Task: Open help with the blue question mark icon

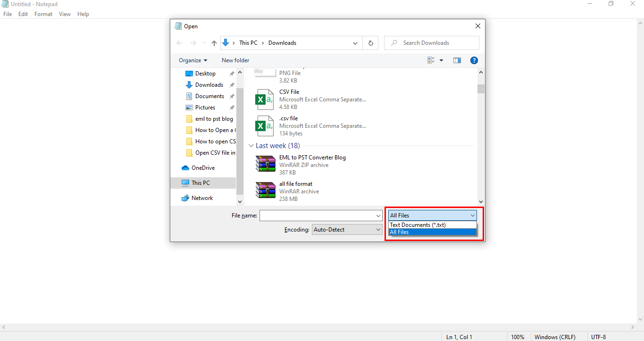Action: pos(474,60)
